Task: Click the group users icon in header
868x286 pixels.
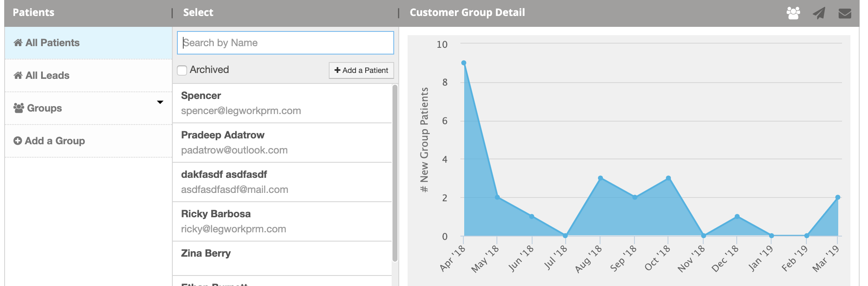Action: pyautogui.click(x=793, y=13)
